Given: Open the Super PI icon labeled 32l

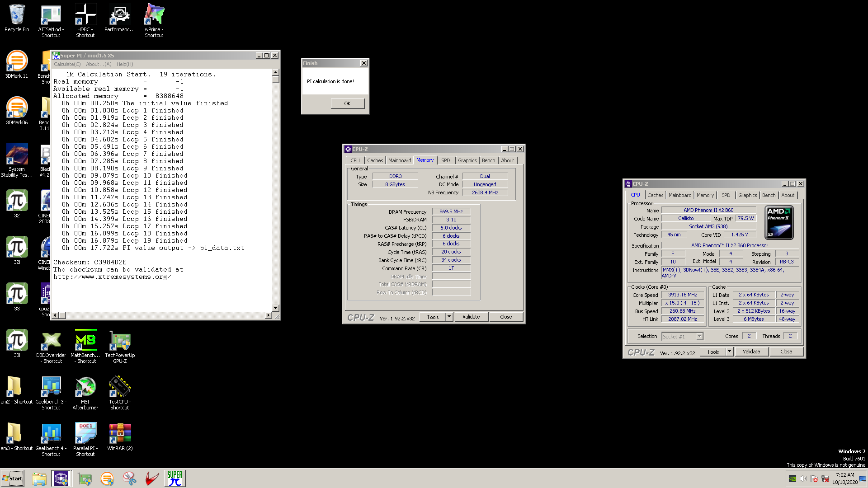Looking at the screenshot, I should tap(17, 250).
